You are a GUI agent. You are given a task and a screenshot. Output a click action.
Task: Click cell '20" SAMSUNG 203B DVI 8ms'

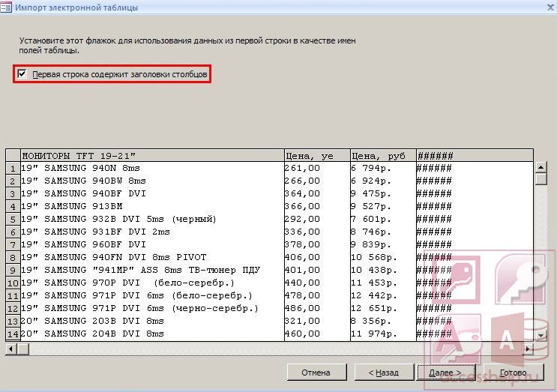[x=152, y=322]
